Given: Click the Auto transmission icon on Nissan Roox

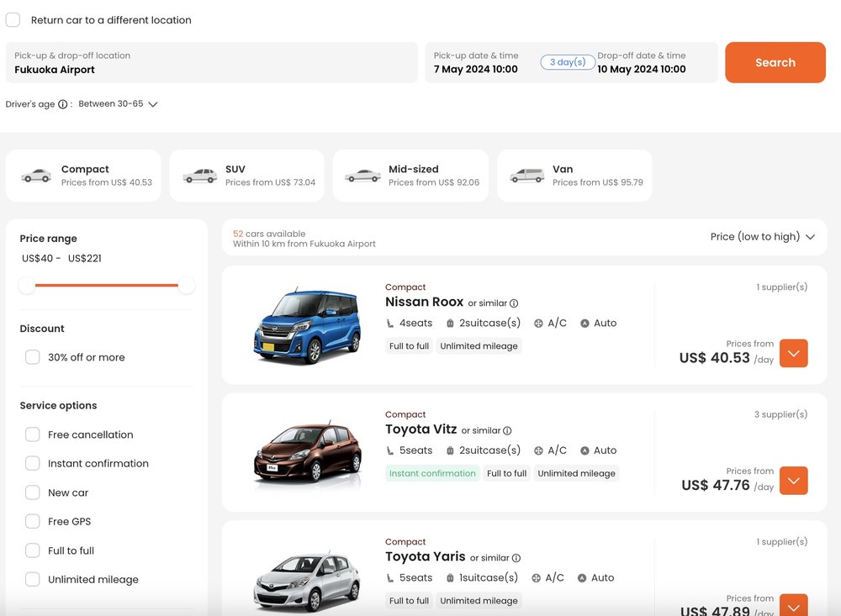Looking at the screenshot, I should tap(584, 324).
